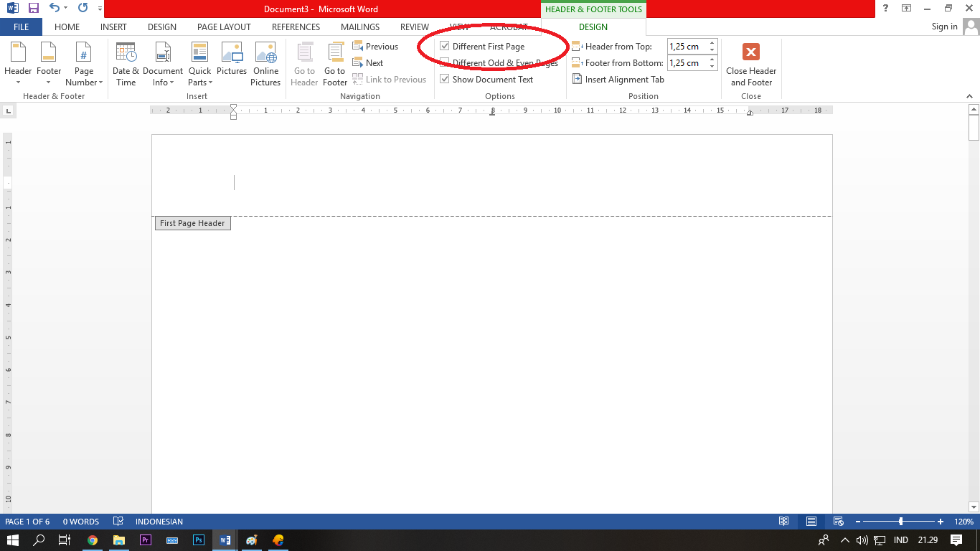Open Microsoft Word Help
The height and width of the screenshot is (551, 980).
tap(886, 9)
